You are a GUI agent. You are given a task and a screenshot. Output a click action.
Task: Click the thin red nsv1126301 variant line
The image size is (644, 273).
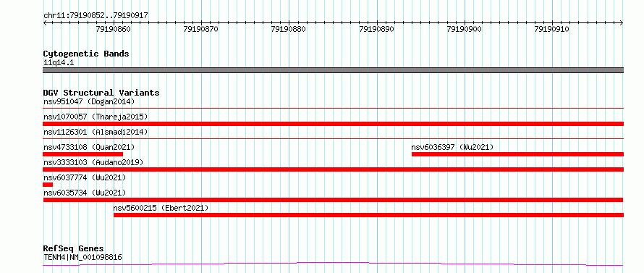click(x=333, y=139)
